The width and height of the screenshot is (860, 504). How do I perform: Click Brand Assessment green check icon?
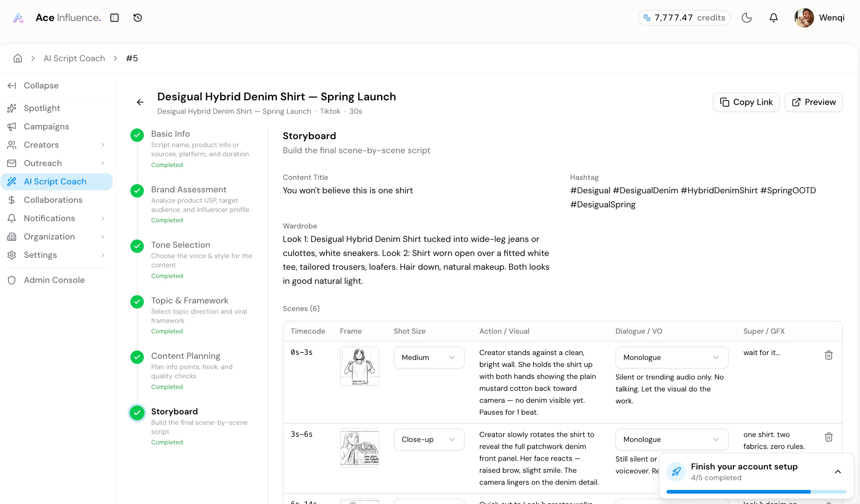coord(137,191)
